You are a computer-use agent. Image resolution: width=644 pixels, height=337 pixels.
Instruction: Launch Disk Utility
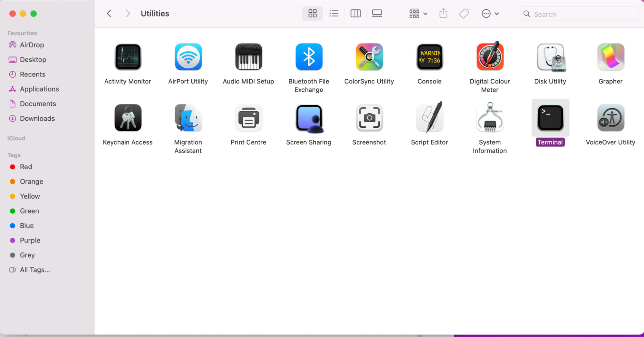(550, 57)
